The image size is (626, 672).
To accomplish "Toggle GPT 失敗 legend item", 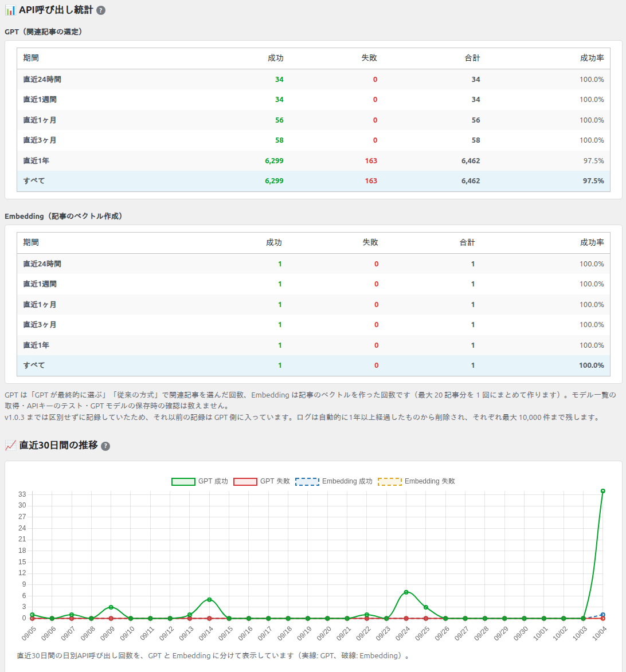I will (x=261, y=481).
